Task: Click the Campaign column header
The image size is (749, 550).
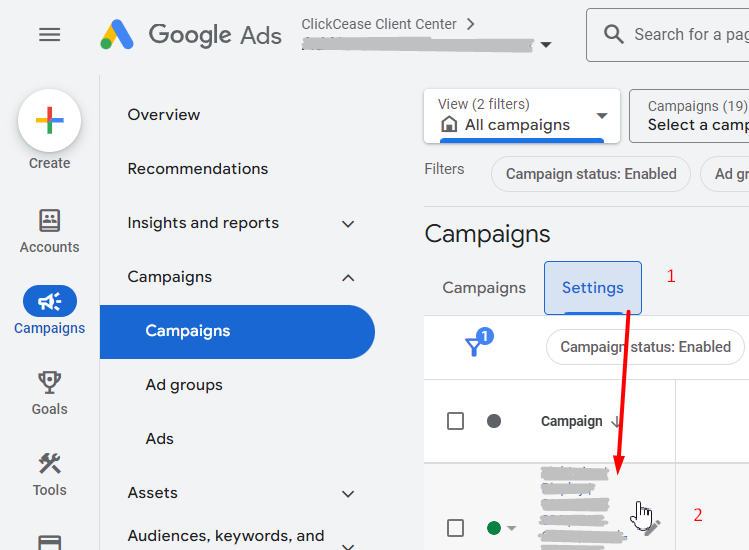Action: (x=572, y=421)
